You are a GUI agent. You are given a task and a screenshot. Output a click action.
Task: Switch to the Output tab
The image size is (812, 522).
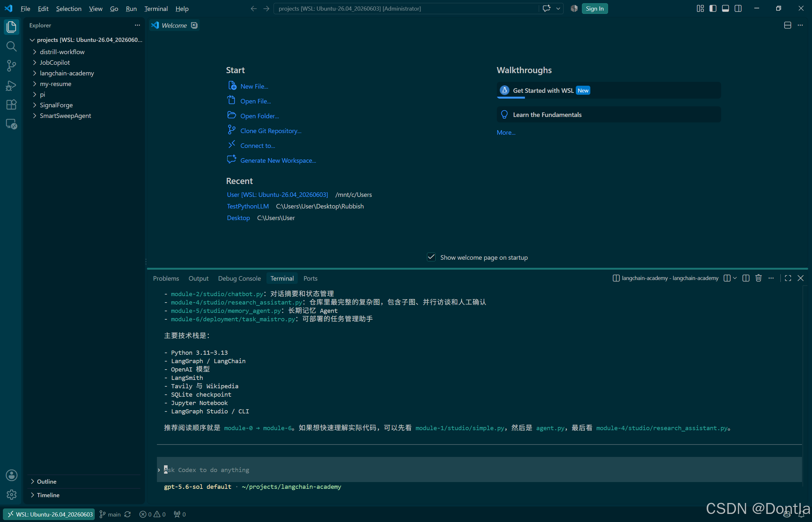[x=198, y=278]
